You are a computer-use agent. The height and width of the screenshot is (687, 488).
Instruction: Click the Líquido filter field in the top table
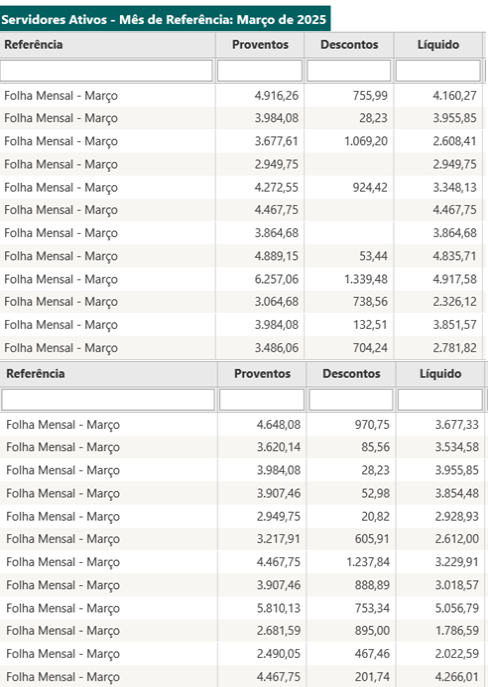click(438, 71)
